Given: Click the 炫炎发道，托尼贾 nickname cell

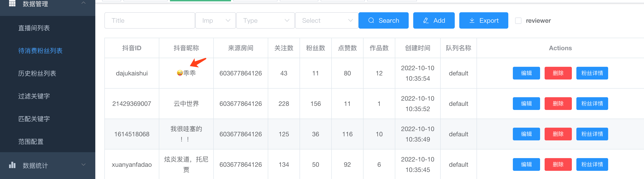Looking at the screenshot, I should click(x=186, y=164).
